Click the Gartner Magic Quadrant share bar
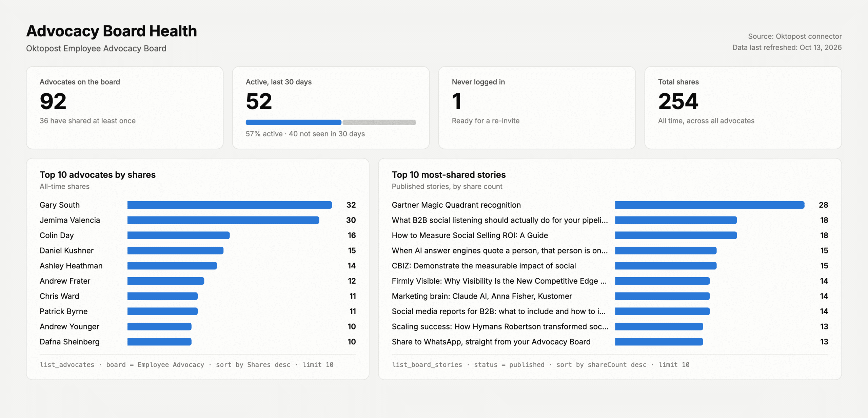Image resolution: width=868 pixels, height=418 pixels. point(710,205)
